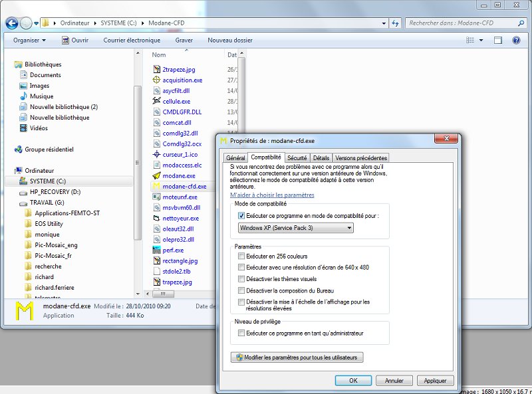The image size is (532, 394).
Task: Switch to the Sécurité tab
Action: point(297,158)
